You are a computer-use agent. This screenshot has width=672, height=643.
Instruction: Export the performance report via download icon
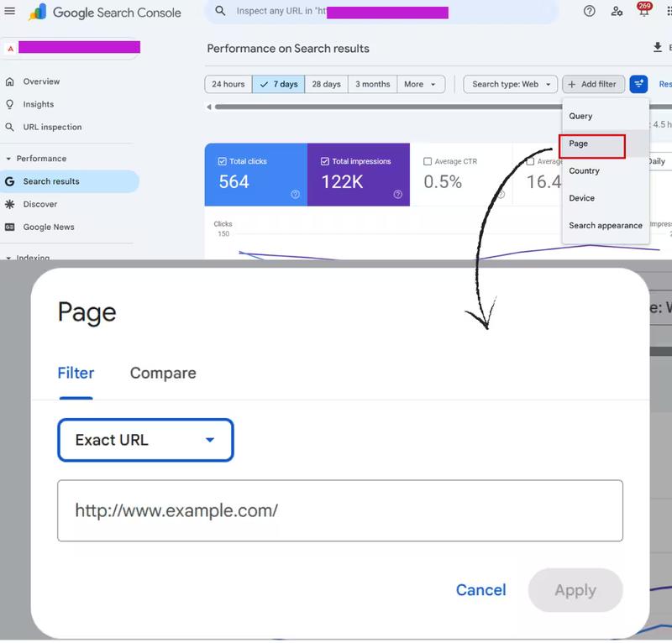pyautogui.click(x=656, y=48)
